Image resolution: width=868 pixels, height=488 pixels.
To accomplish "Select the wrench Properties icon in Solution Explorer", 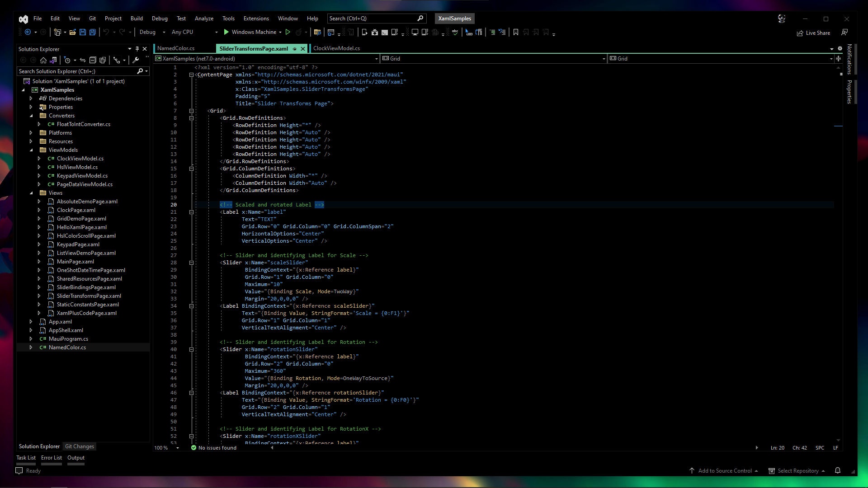I will (136, 60).
